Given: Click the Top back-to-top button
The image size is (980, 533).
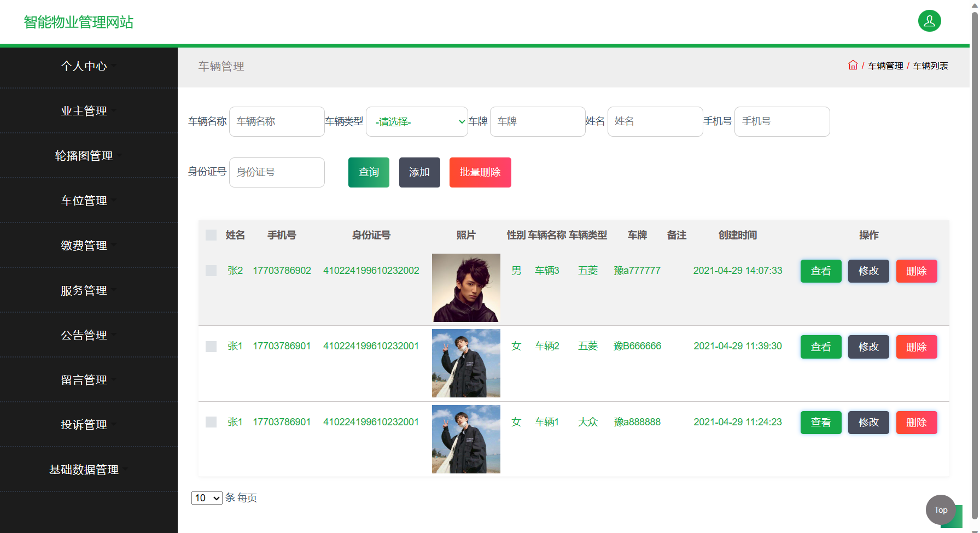Looking at the screenshot, I should pyautogui.click(x=940, y=509).
